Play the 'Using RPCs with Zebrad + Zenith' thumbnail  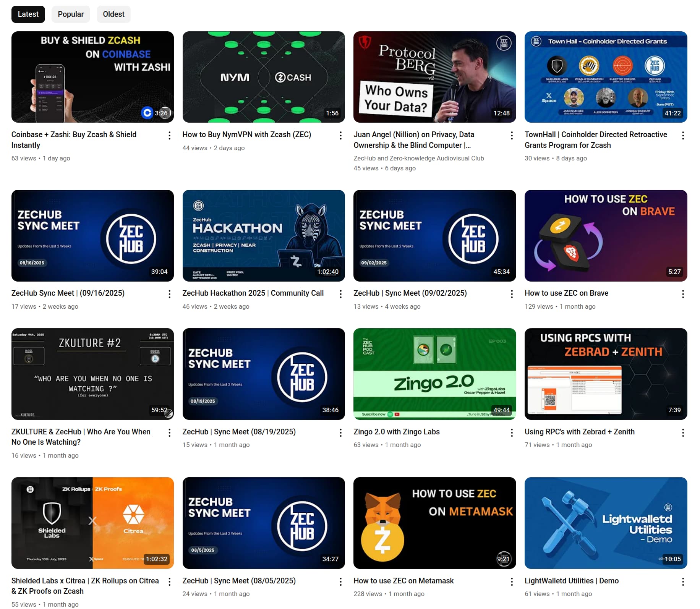coord(606,374)
